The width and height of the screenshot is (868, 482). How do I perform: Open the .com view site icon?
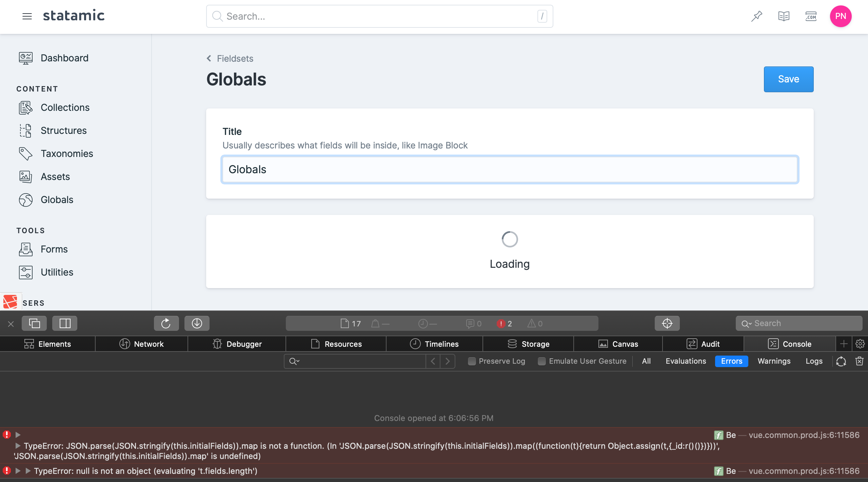pos(811,16)
